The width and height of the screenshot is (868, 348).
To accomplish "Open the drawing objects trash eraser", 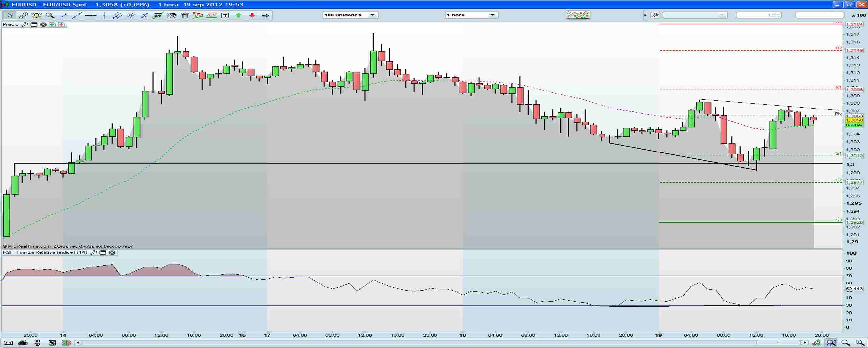I will [185, 15].
